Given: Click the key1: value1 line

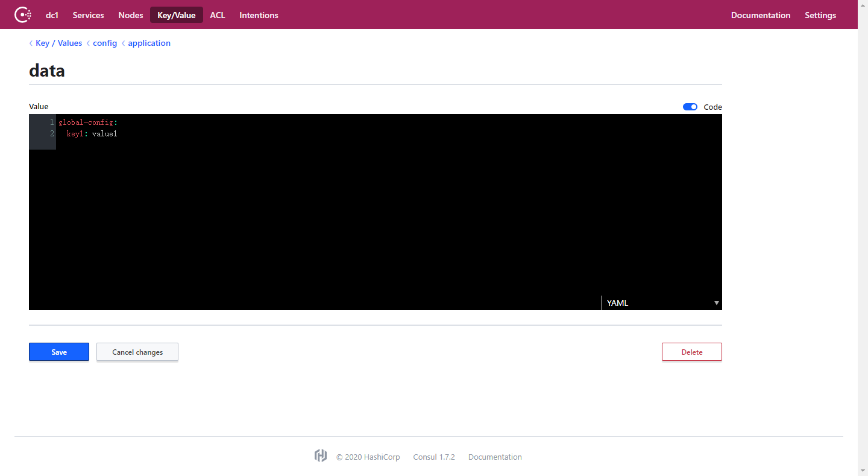Looking at the screenshot, I should coord(92,134).
